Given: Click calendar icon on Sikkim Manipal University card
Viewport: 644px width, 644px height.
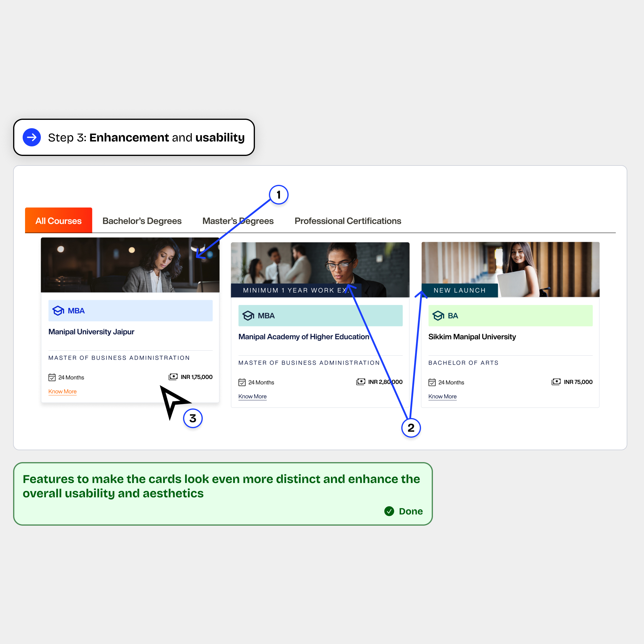Looking at the screenshot, I should [x=432, y=382].
